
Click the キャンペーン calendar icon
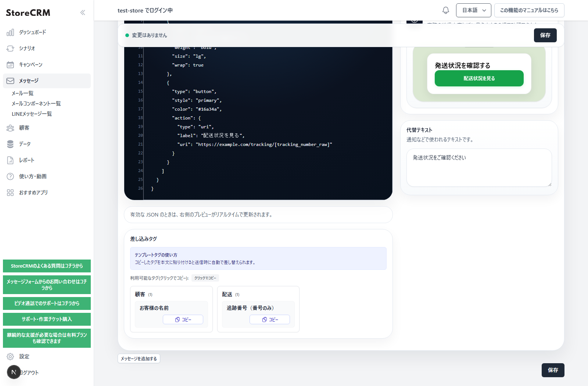coord(10,65)
